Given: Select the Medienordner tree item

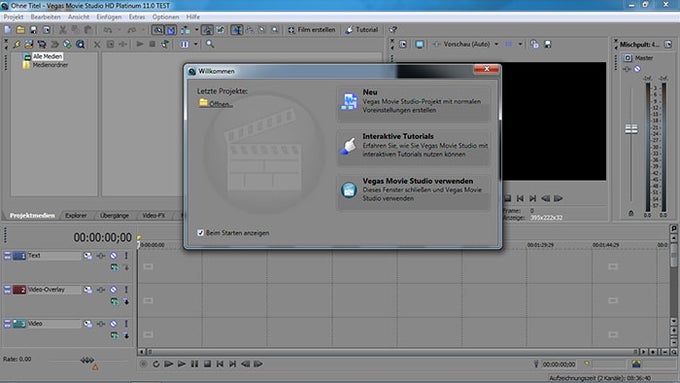Looking at the screenshot, I should click(50, 65).
